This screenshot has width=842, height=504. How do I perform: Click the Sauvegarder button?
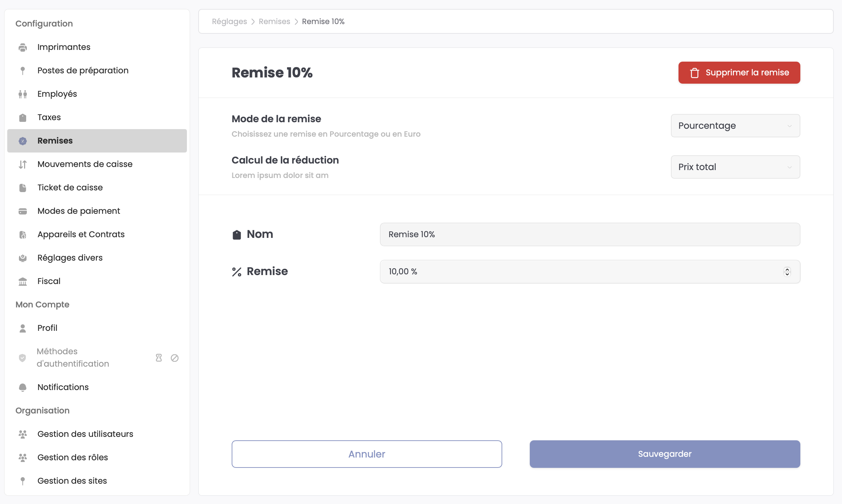coord(665,454)
